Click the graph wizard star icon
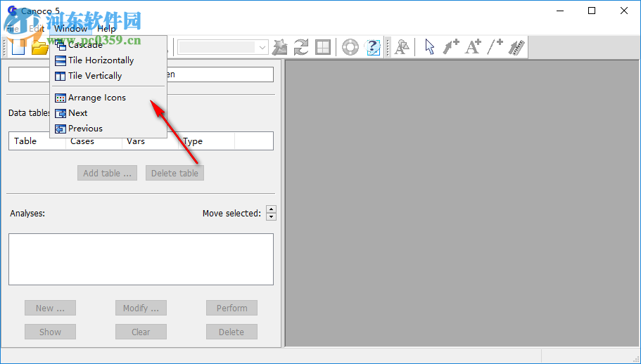The width and height of the screenshot is (641, 364). click(280, 47)
